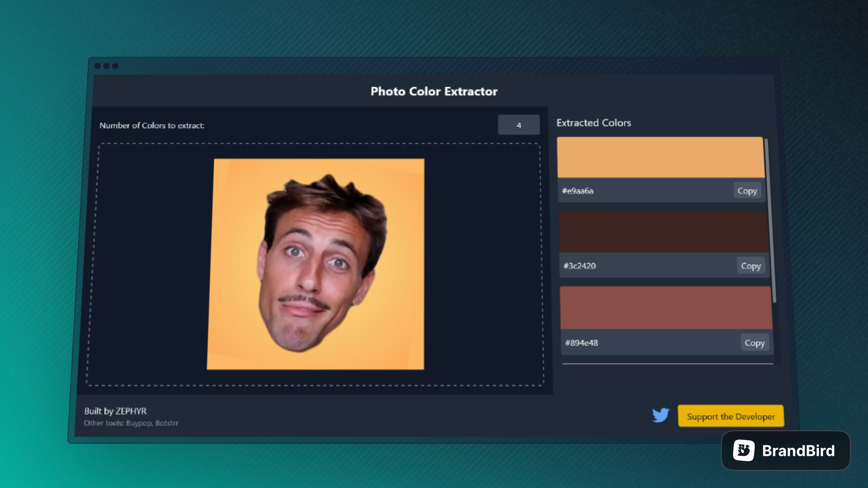Select the #e9aa6a hex code text
The image size is (868, 488).
pyautogui.click(x=577, y=191)
